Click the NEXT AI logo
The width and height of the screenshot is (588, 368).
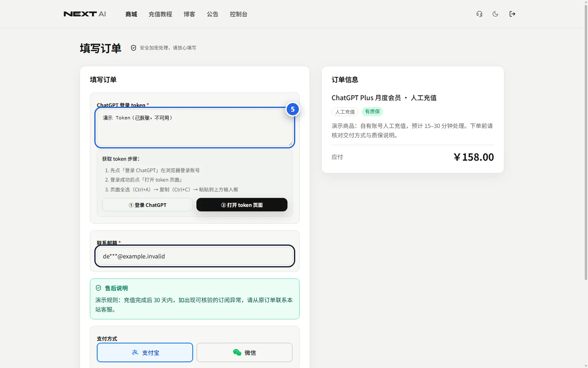tap(85, 14)
